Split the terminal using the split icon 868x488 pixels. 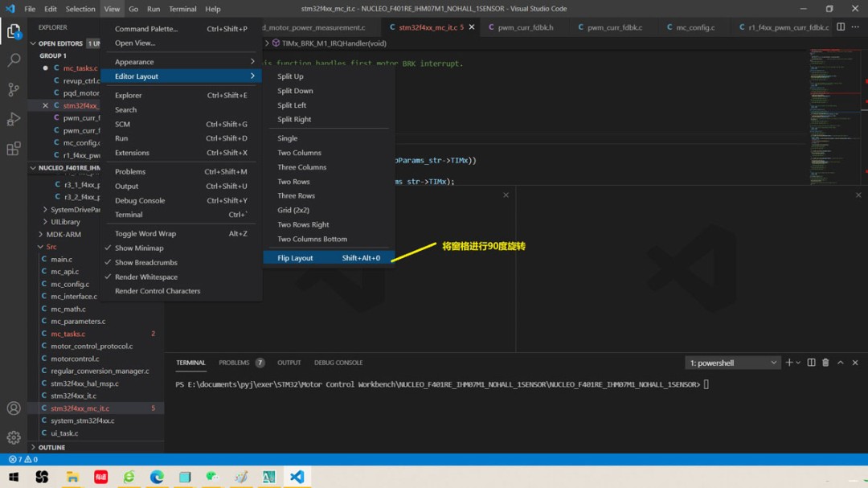(812, 363)
